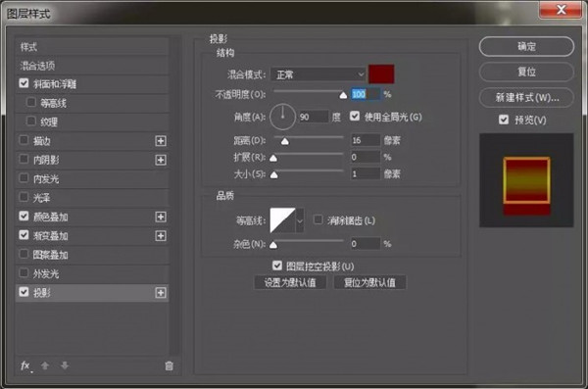Click the 大小 value field showing 1

[366, 173]
